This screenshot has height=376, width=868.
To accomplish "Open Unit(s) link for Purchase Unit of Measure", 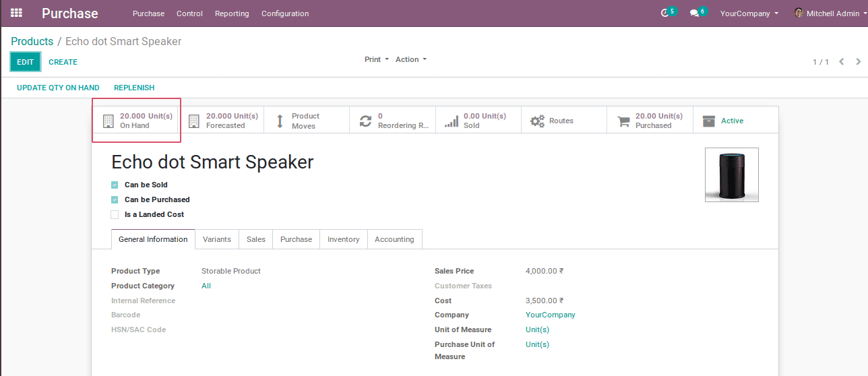I will 537,344.
